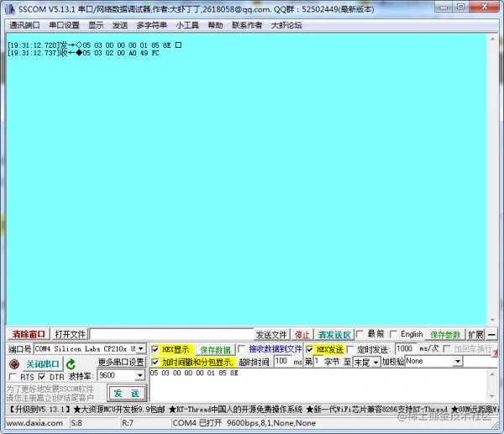Open the 9600 baud rate dropdown
This screenshot has width=504, height=434.
coord(140,375)
